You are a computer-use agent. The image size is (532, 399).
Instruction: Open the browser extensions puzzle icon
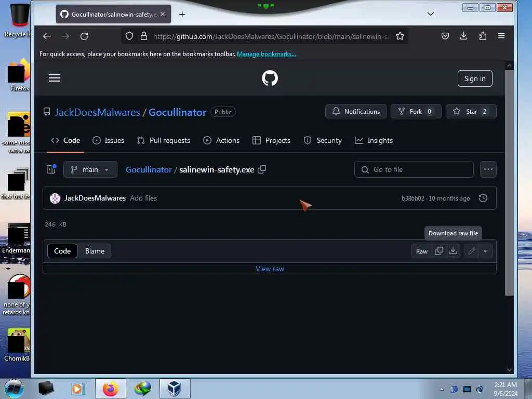tap(483, 36)
